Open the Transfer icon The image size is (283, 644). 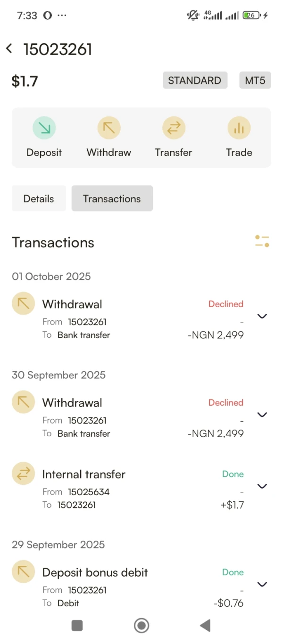[x=174, y=128]
